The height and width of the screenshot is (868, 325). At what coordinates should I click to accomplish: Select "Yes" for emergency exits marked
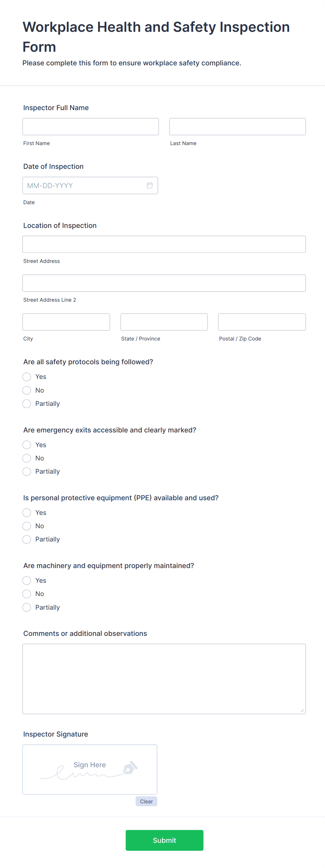(x=27, y=445)
